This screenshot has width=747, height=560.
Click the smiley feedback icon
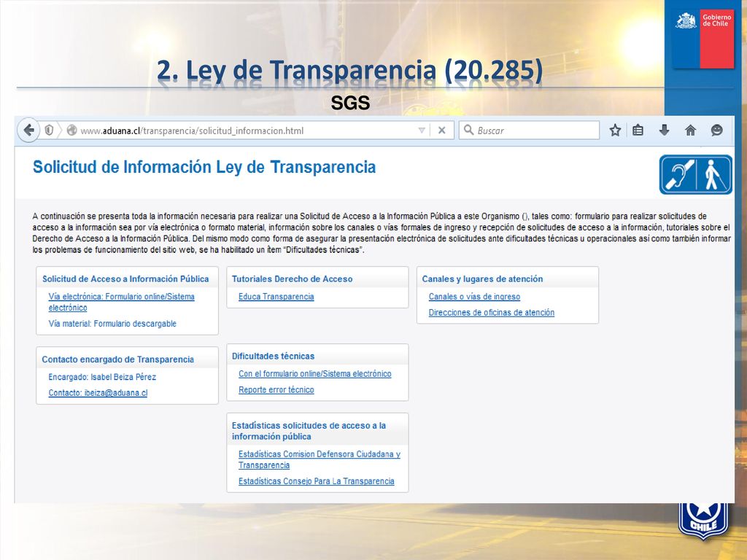point(716,130)
